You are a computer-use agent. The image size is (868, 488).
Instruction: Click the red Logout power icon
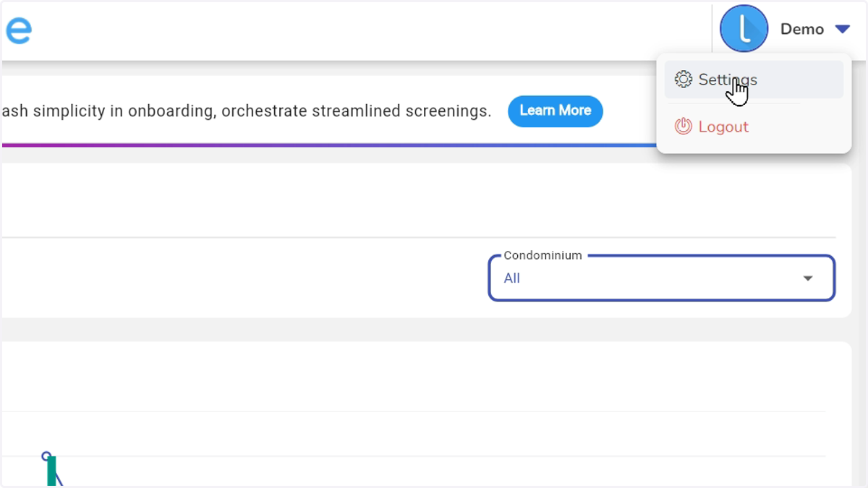pos(683,127)
